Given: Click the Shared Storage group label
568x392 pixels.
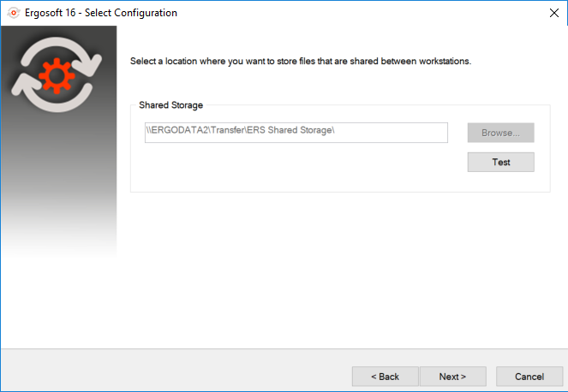Looking at the screenshot, I should pyautogui.click(x=170, y=105).
